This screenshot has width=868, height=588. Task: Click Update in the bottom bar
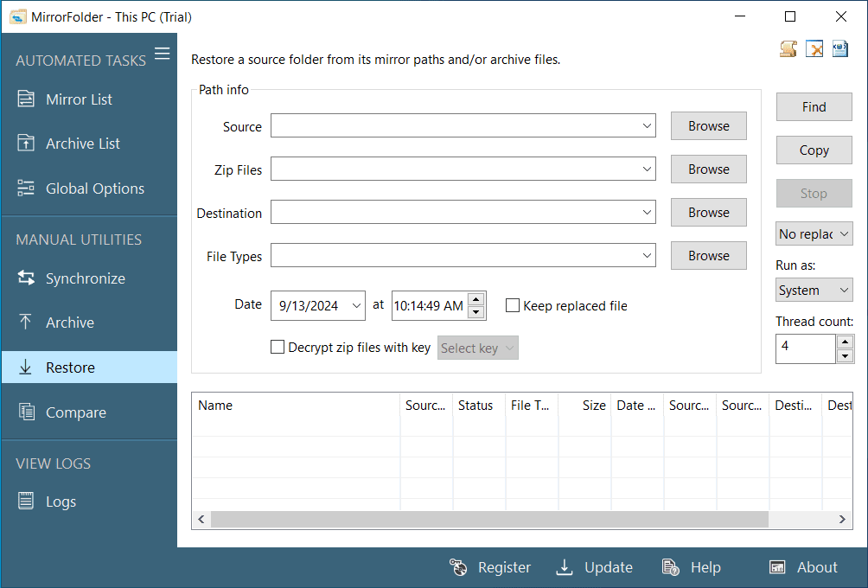click(x=595, y=567)
